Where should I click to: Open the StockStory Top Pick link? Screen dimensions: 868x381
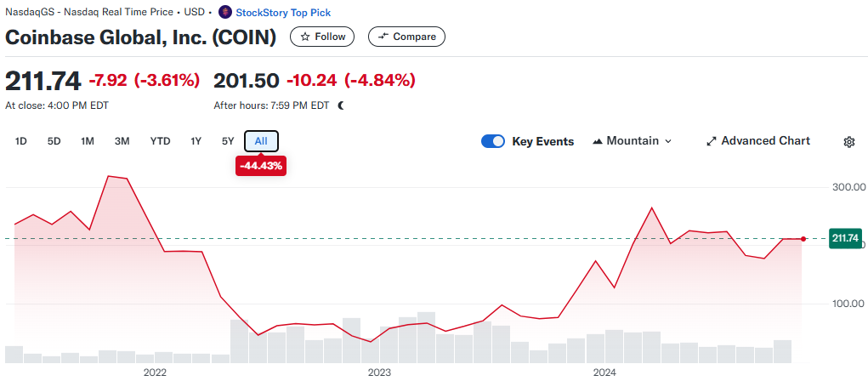point(283,12)
